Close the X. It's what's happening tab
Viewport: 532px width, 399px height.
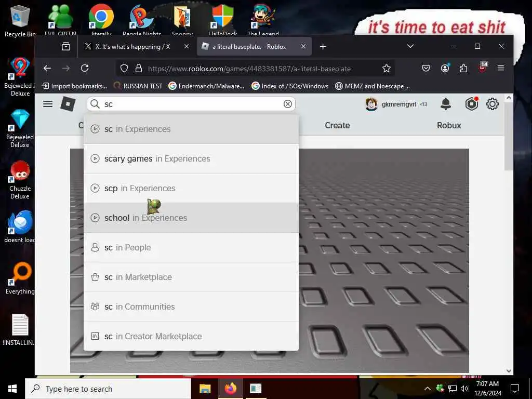click(x=187, y=46)
